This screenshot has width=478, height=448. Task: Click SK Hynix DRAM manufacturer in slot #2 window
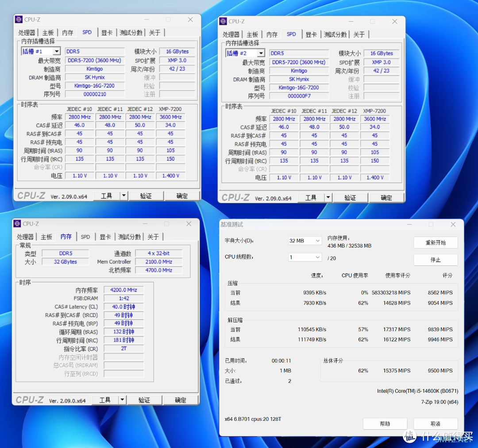coord(299,79)
